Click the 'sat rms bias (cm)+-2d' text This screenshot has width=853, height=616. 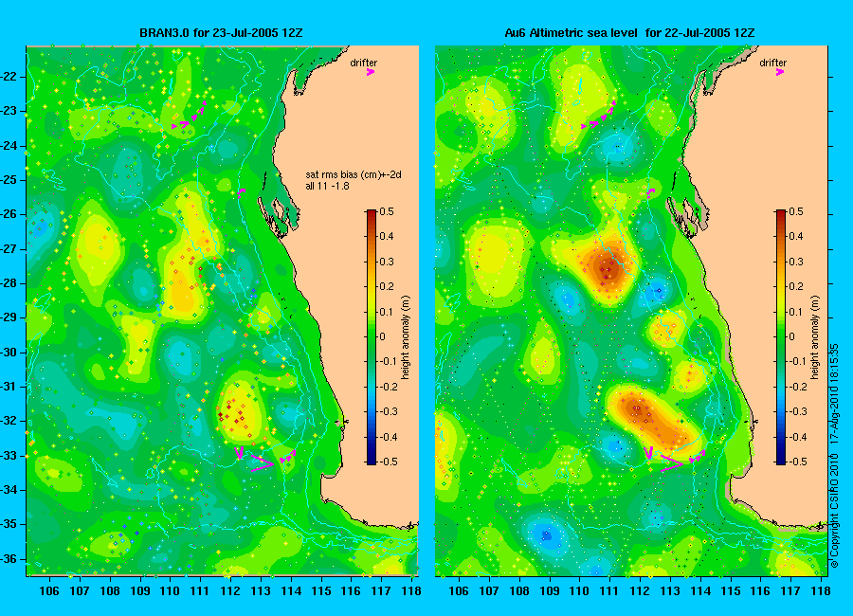(x=354, y=174)
